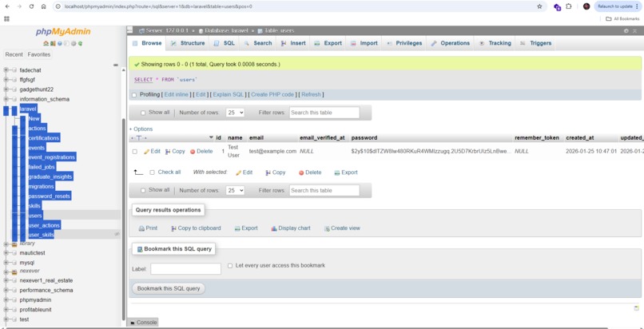Open the page-related settings gear in the breadcrumb bar
Image resolution: width=644 pixels, height=329 pixels.
click(x=626, y=31)
